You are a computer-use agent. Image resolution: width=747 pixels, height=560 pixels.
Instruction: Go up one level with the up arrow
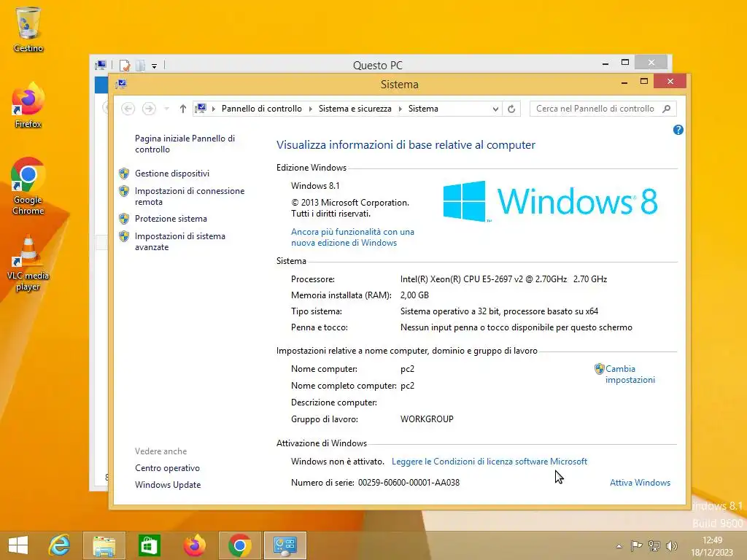[182, 109]
